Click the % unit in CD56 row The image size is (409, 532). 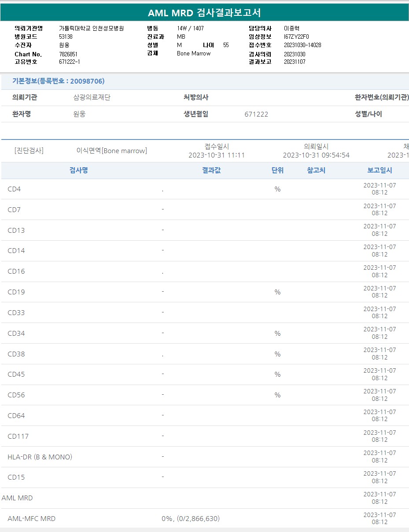(277, 395)
